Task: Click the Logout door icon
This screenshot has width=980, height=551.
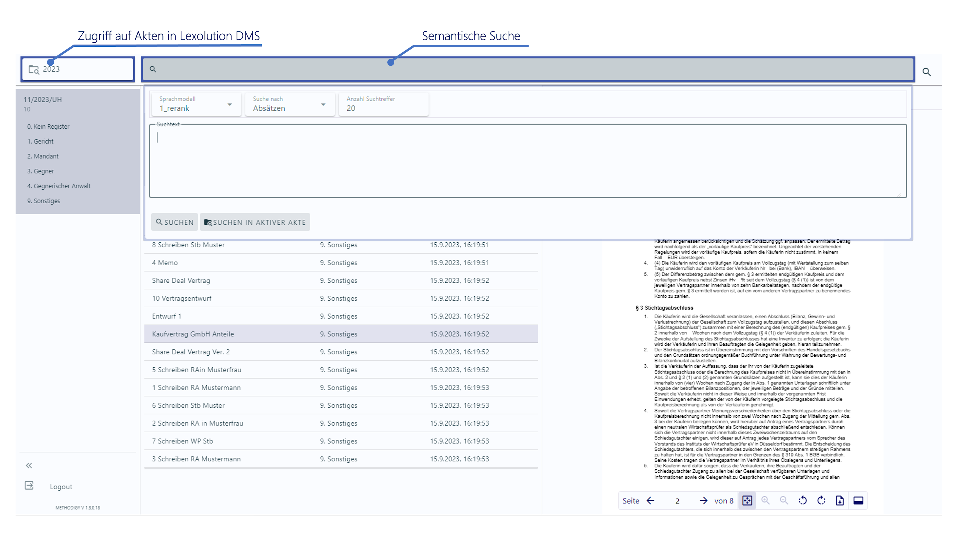Action: tap(29, 486)
